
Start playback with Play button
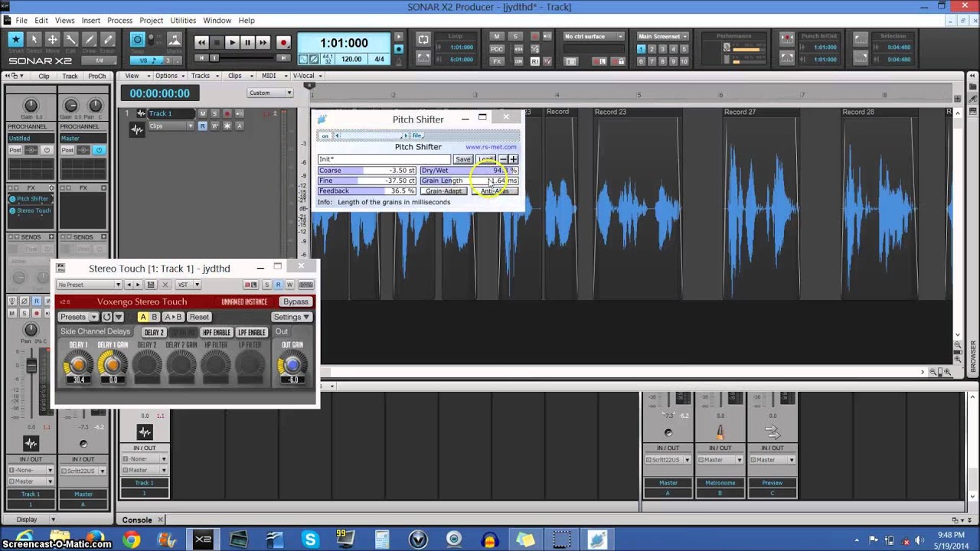(x=232, y=43)
